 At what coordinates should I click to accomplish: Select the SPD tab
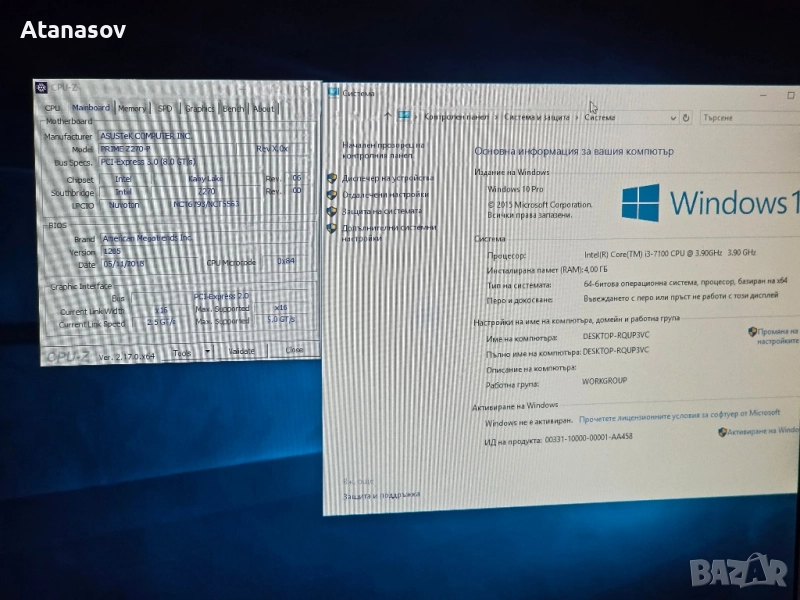pyautogui.click(x=165, y=108)
